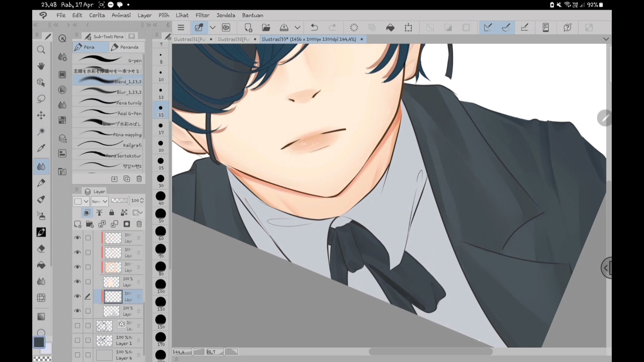Select the Gradient tool

click(x=41, y=317)
